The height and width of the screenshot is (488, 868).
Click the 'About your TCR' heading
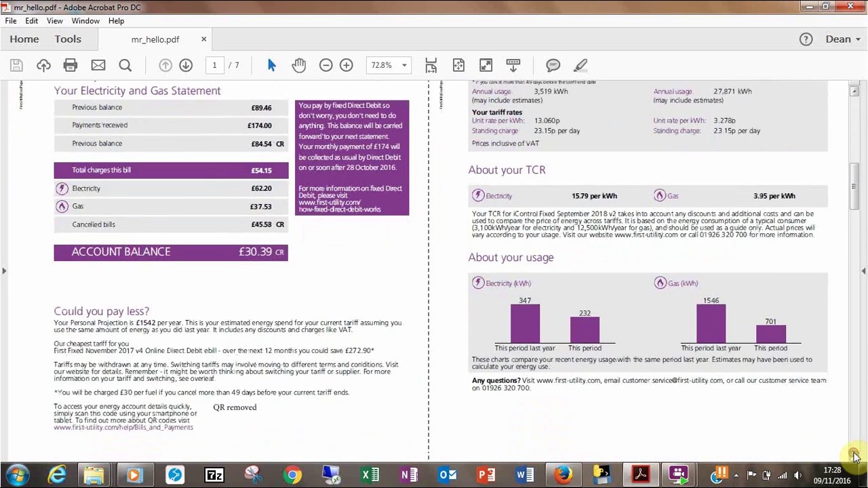[x=507, y=170]
